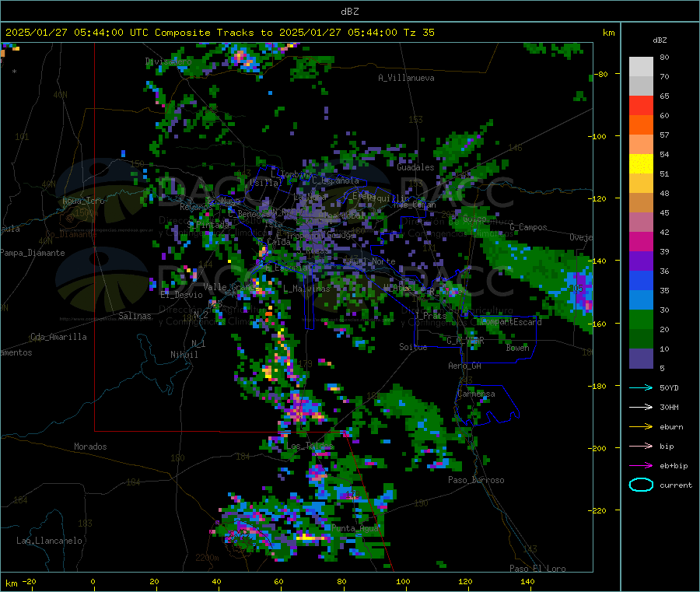
Task: Click the 'Bowen' map label
Action: (518, 348)
